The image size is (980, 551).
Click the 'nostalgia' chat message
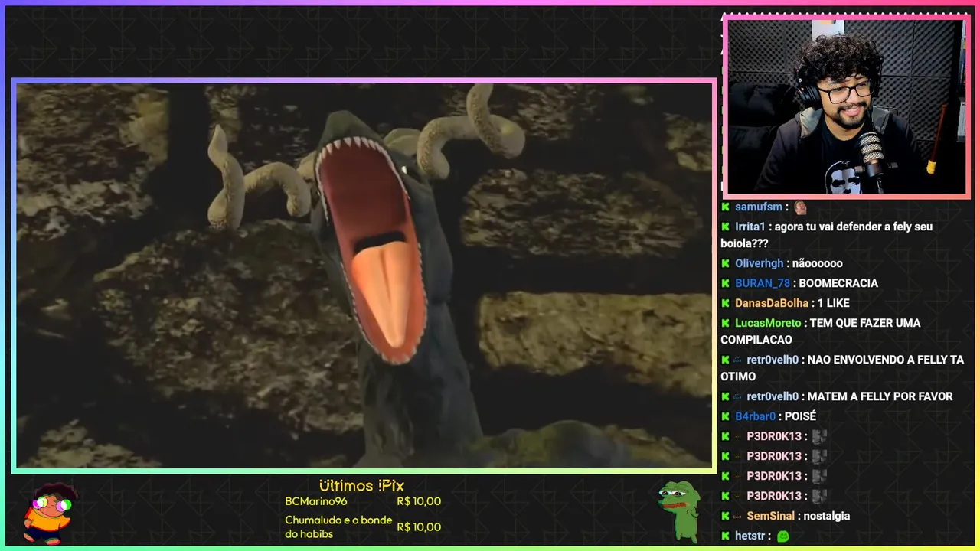[x=827, y=516]
